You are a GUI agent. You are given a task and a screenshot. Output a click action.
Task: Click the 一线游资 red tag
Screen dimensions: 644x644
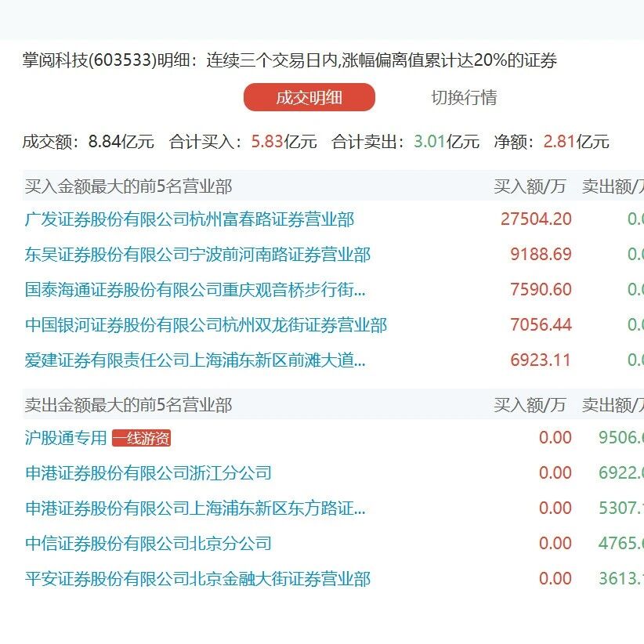tap(141, 438)
